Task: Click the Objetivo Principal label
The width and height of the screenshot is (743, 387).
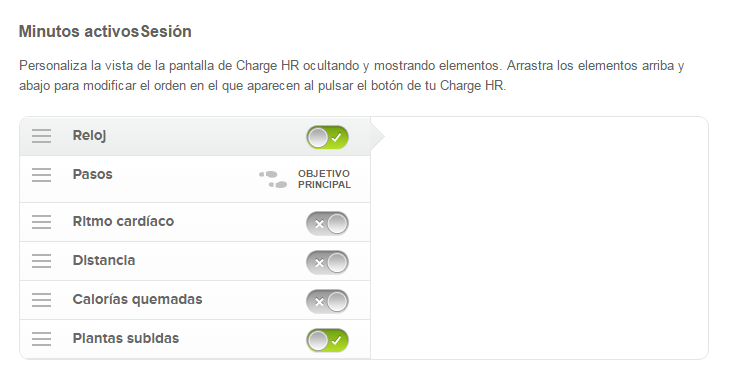Action: coord(324,179)
